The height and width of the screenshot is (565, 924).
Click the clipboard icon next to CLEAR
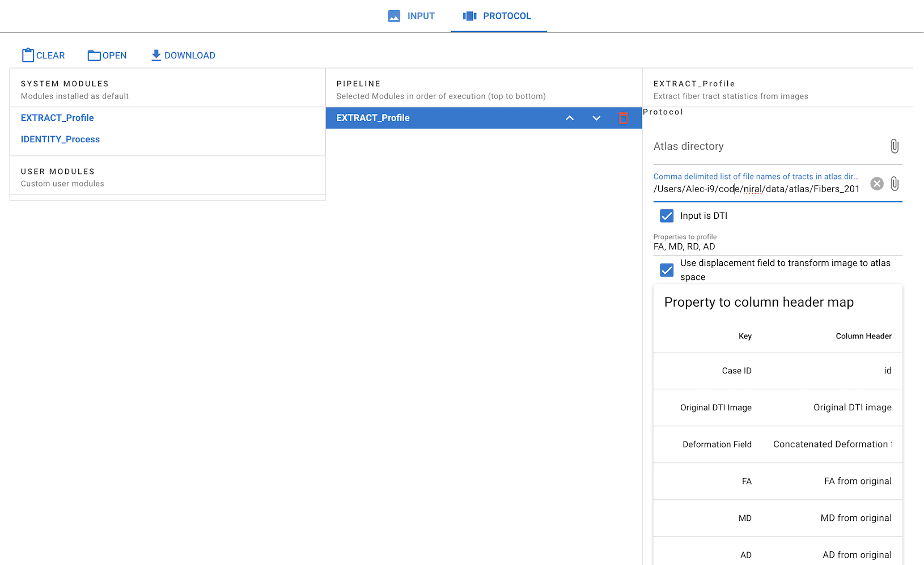click(x=28, y=55)
